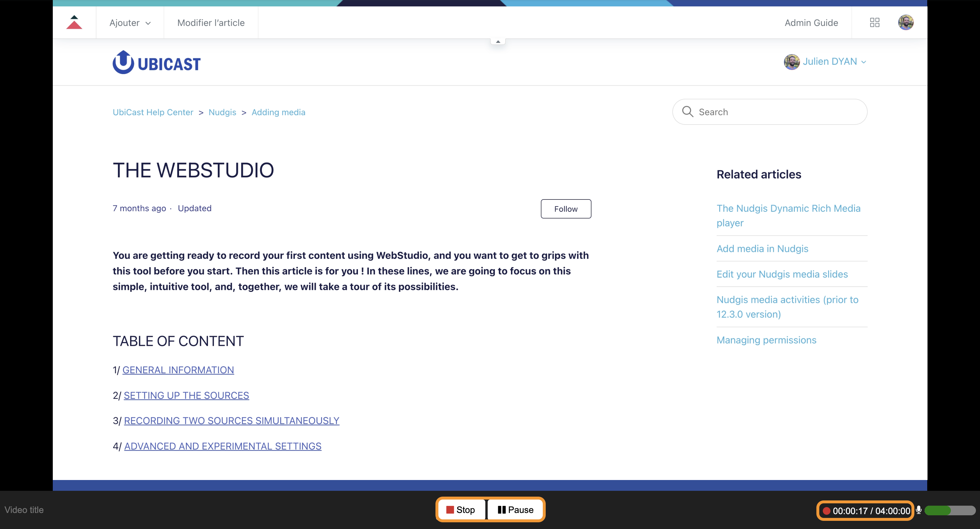Click the top-right profile avatar
The width and height of the screenshot is (980, 529).
905,22
